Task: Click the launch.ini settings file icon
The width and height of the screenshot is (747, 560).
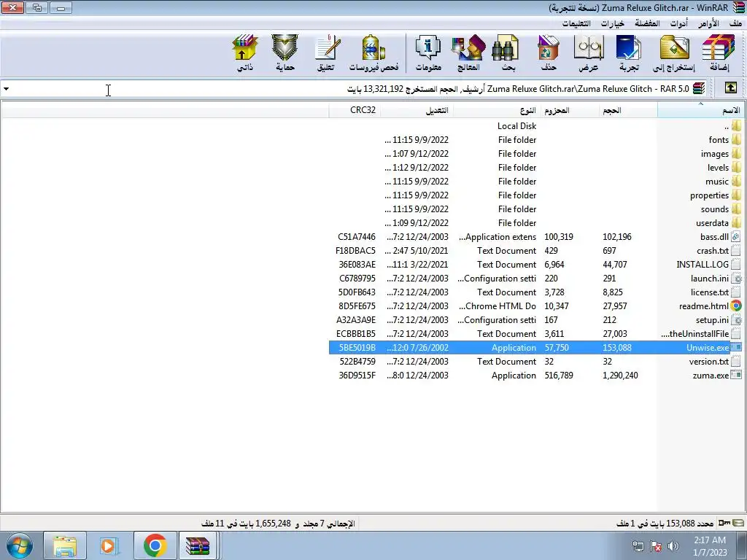Action: pos(737,278)
